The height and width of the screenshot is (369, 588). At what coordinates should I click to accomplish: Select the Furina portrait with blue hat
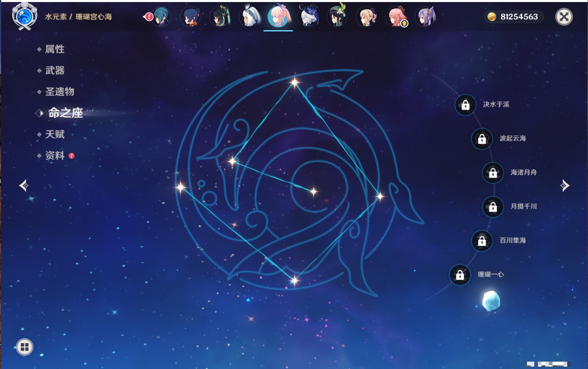click(308, 17)
